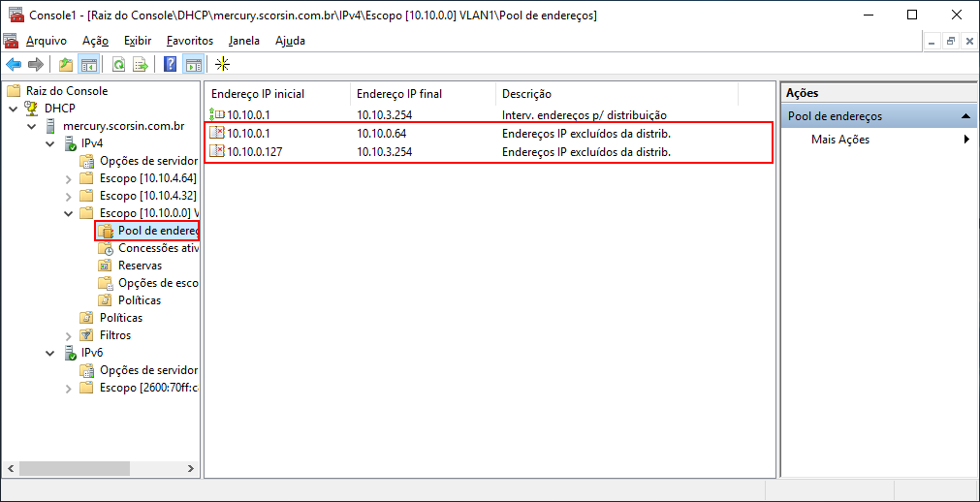This screenshot has height=502, width=980.
Task: Click the Up One Level folder icon
Action: [66, 64]
